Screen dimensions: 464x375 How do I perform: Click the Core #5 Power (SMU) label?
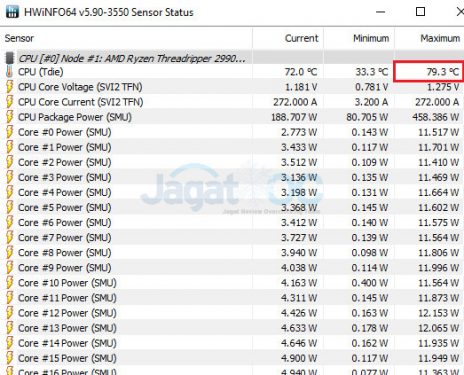click(65, 207)
